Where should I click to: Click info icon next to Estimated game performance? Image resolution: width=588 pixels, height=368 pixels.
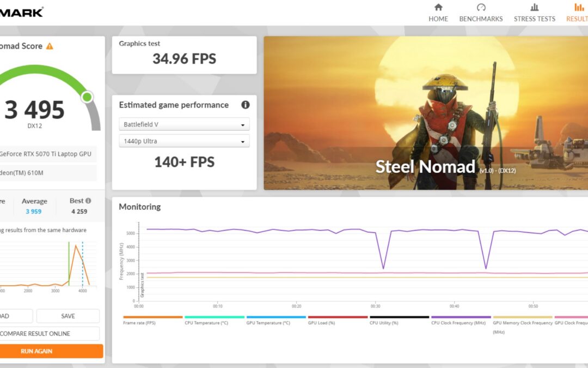coord(245,105)
